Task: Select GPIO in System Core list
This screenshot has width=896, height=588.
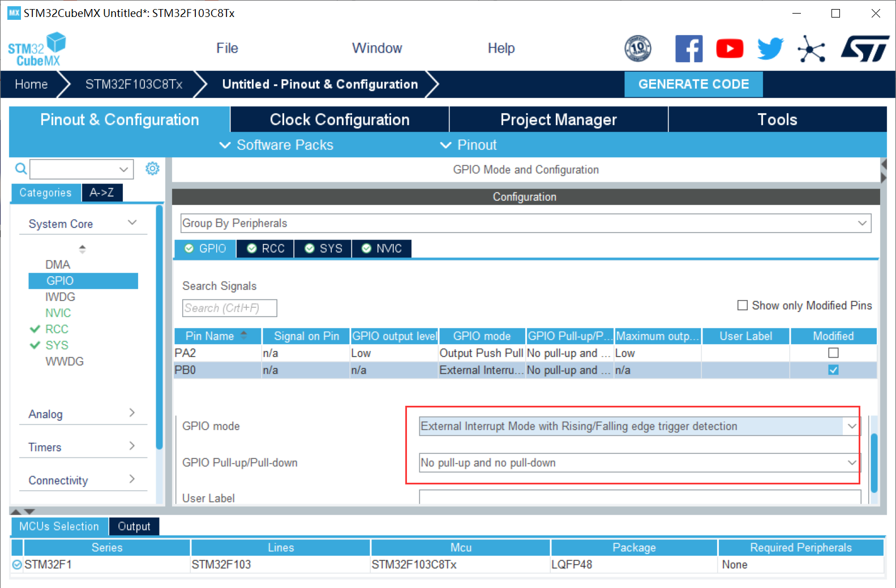Action: tap(83, 281)
